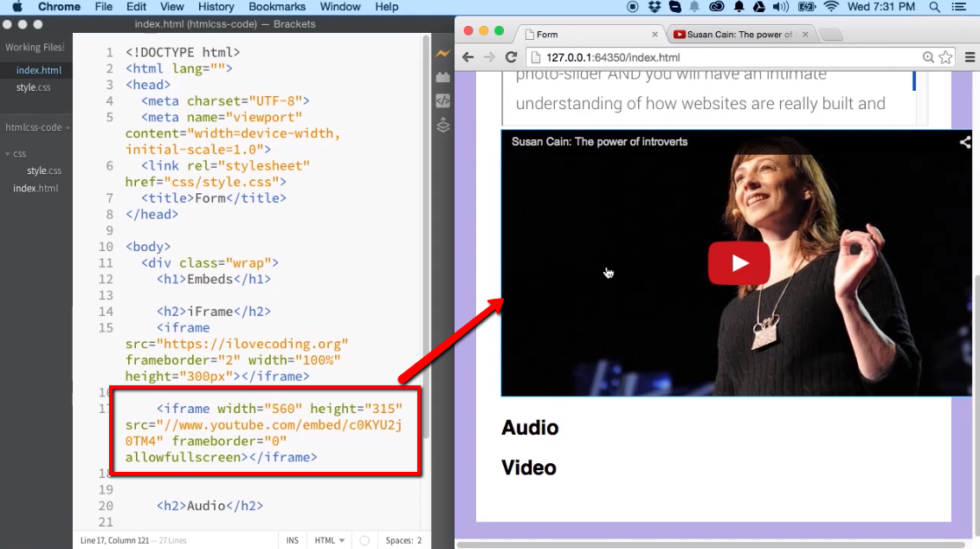Viewport: 980px width, 549px height.
Task: Play the Susan Cain YouTube video
Action: tap(738, 263)
